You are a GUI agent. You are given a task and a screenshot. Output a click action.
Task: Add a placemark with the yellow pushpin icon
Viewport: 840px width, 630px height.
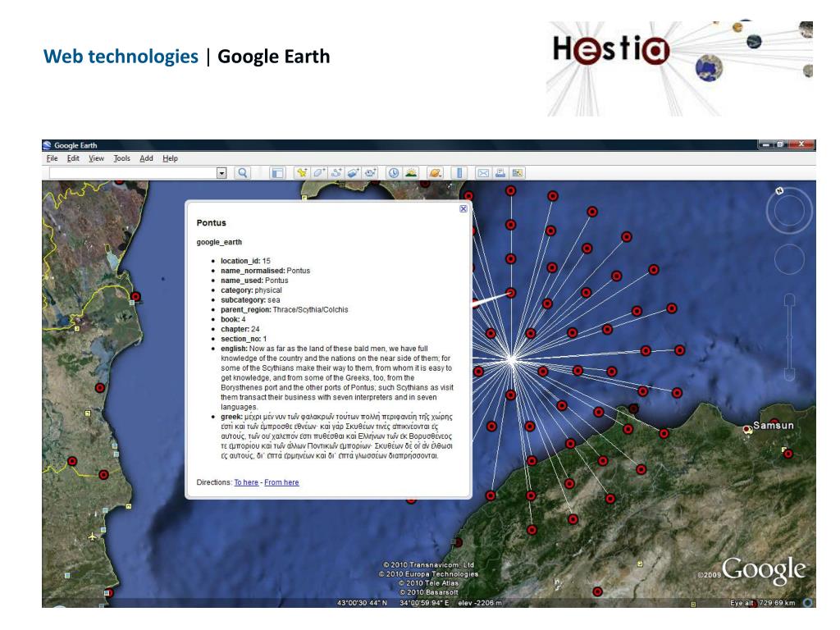click(302, 172)
